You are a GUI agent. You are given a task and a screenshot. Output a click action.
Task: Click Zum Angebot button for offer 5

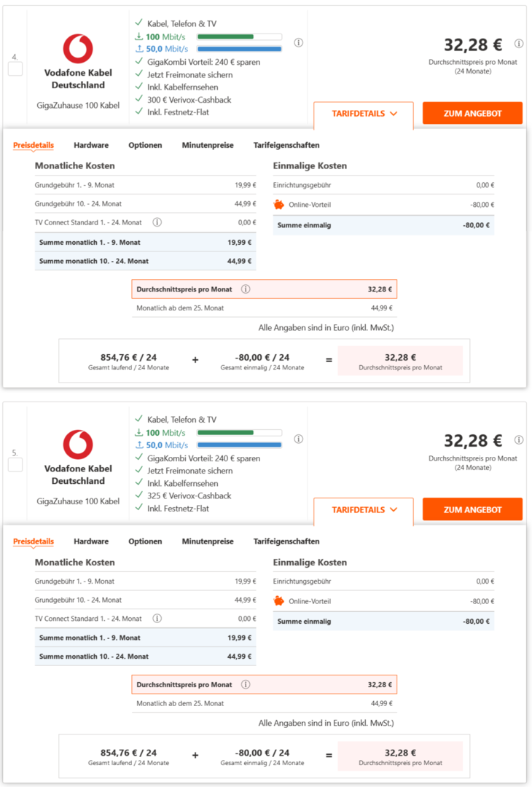coord(472,510)
